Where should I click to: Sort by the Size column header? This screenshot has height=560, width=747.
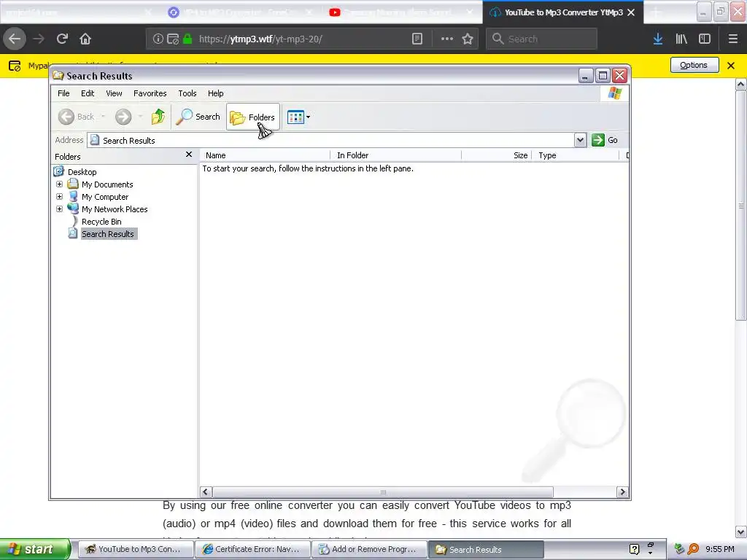click(x=496, y=155)
